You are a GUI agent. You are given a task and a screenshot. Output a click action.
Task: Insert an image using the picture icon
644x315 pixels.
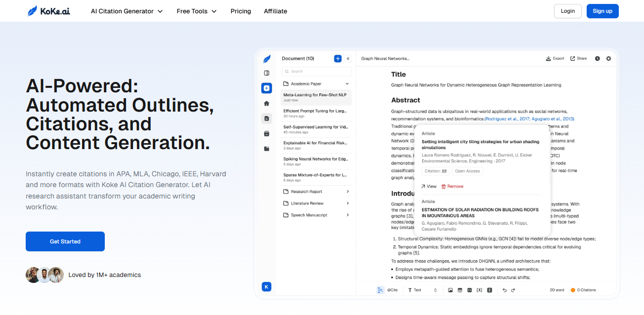(x=450, y=290)
